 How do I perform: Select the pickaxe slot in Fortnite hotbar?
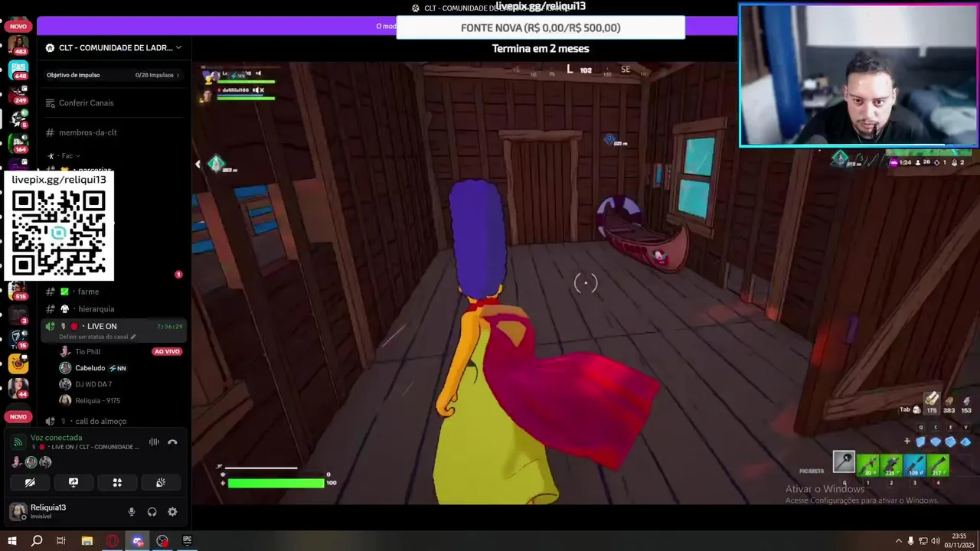[x=844, y=462]
